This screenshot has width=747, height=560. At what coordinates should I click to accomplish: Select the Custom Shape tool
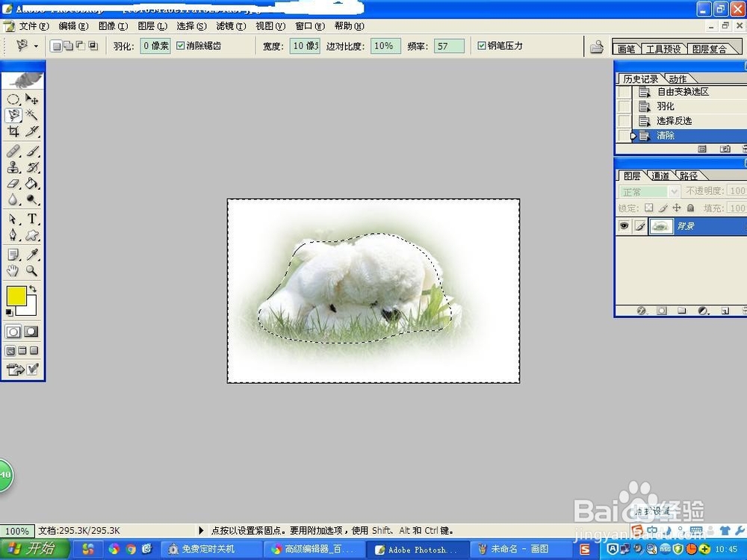click(32, 234)
